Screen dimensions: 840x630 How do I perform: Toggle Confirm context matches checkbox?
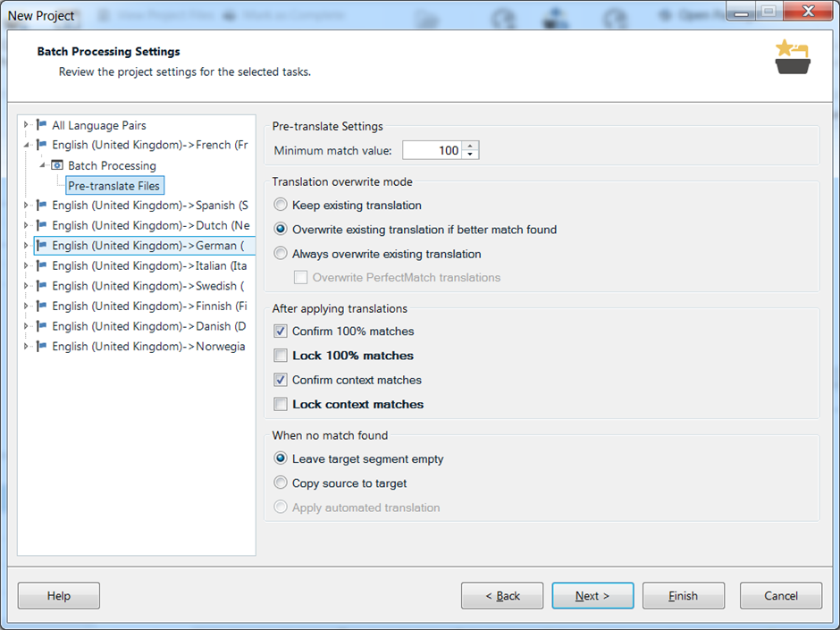pos(281,380)
